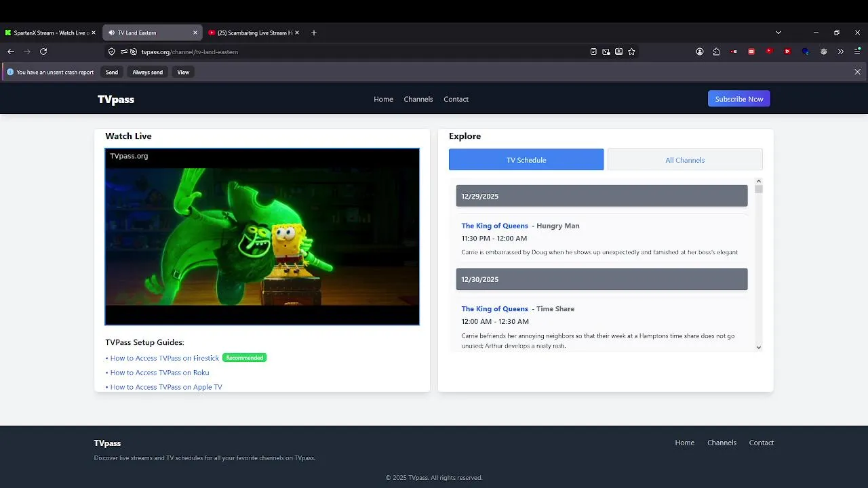
Task: Choose Always send for crash reports
Action: point(147,72)
